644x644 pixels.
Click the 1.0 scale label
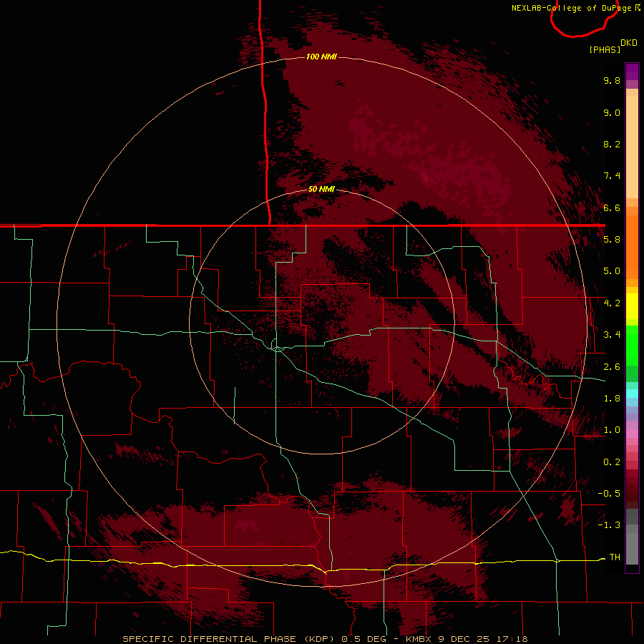(x=612, y=430)
